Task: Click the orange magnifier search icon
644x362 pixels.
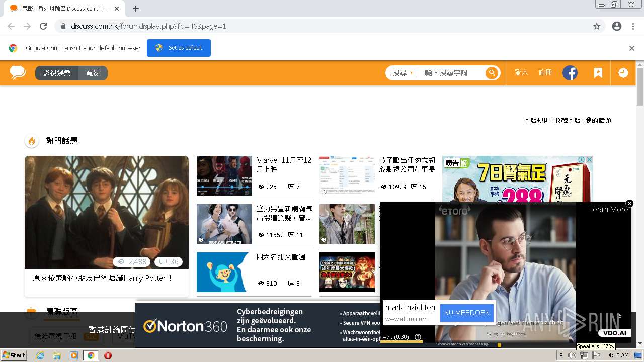Action: click(492, 73)
